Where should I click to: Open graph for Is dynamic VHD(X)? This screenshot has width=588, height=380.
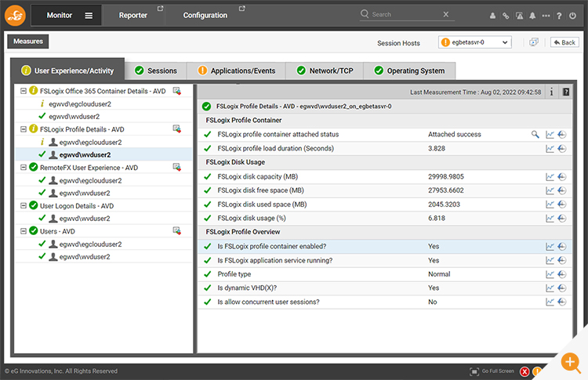[x=550, y=288]
